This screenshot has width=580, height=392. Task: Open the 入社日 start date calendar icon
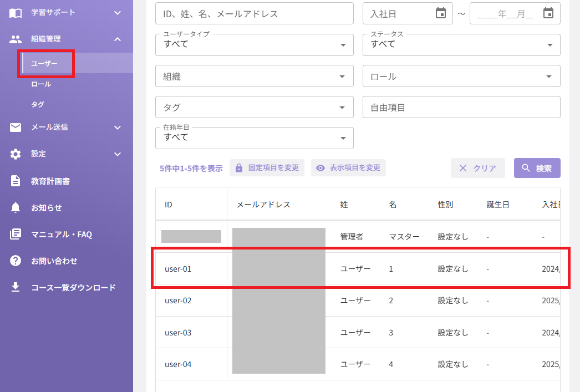[x=441, y=13]
